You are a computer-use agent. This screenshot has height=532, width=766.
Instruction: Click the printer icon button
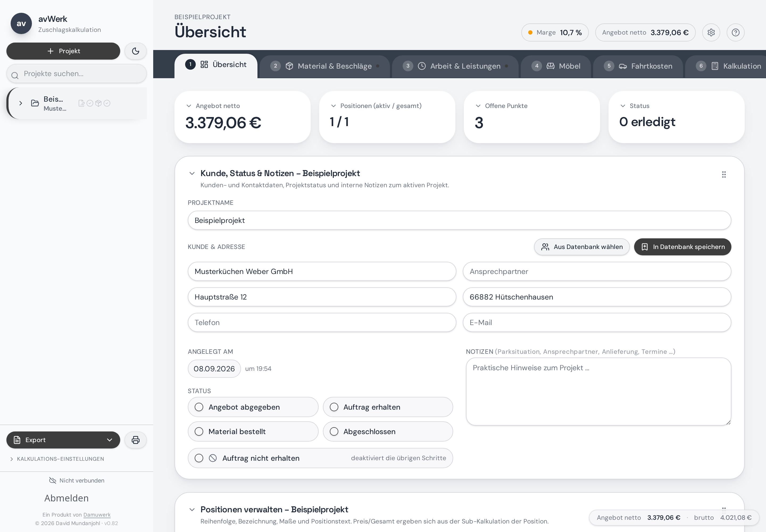click(x=135, y=440)
